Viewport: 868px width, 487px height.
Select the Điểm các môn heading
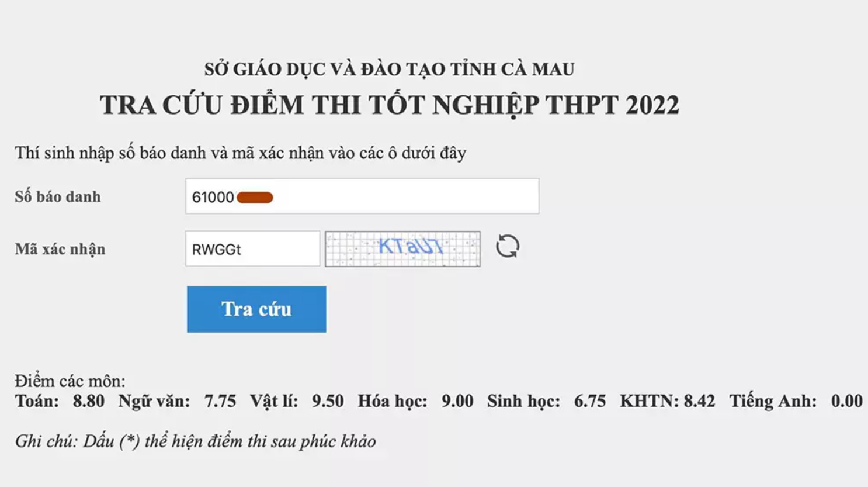[70, 380]
